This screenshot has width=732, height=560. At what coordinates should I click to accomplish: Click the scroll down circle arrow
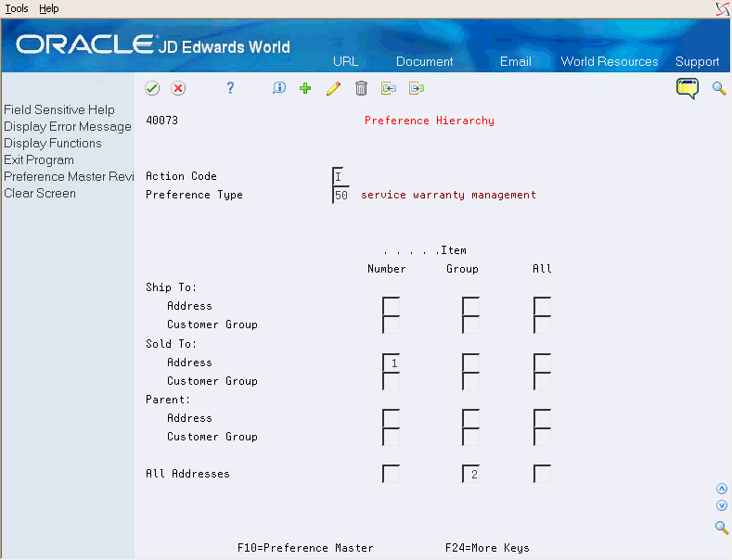pyautogui.click(x=722, y=505)
